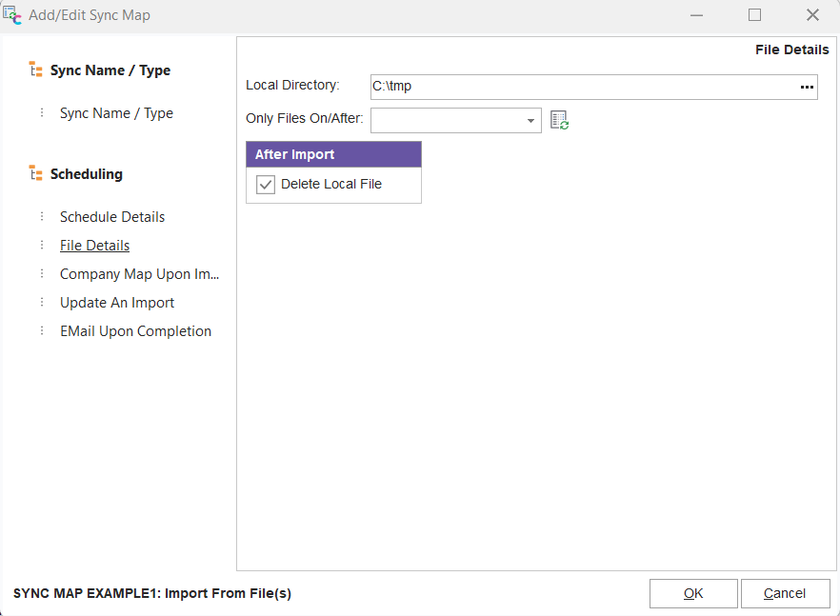Click the Cancel button
Screen dimensions: 840x616
[785, 593]
